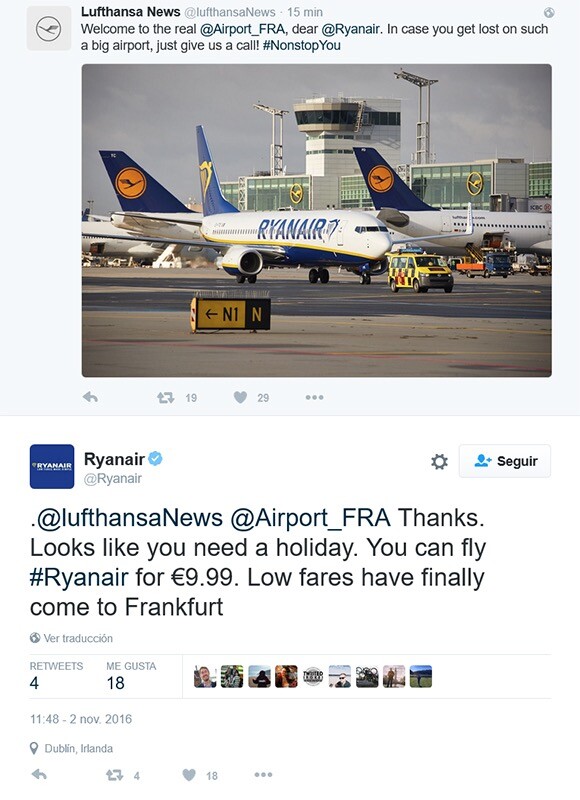Click the first liker's avatar thumbnail
The image size is (580, 800).
click(x=205, y=677)
